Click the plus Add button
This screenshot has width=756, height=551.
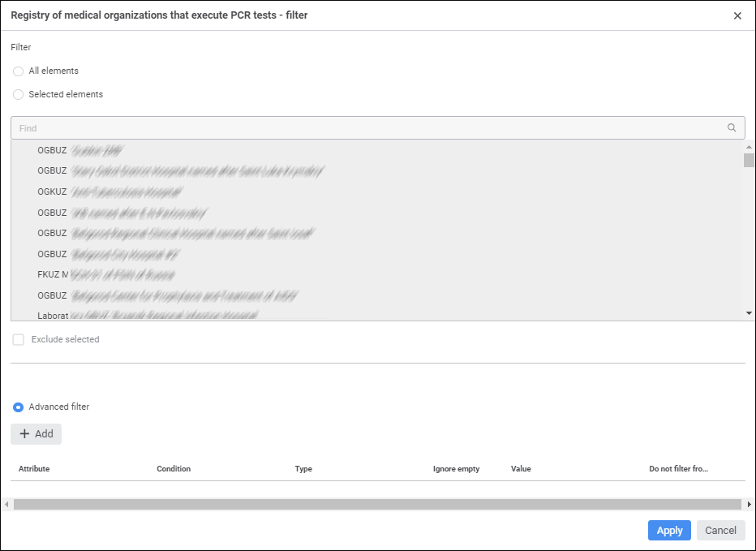[x=37, y=434]
